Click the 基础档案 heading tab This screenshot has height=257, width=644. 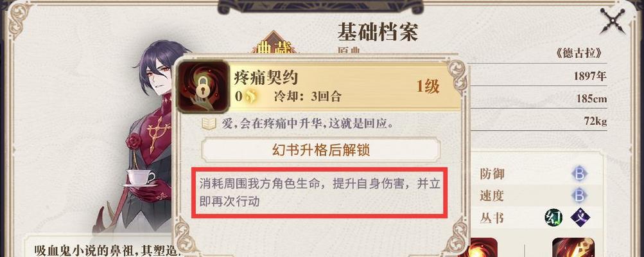(378, 32)
